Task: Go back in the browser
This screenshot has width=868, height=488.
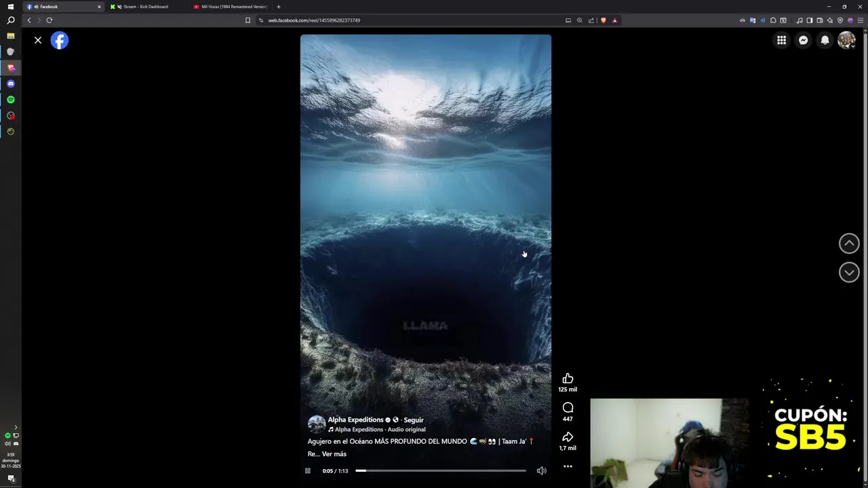Action: coord(28,20)
